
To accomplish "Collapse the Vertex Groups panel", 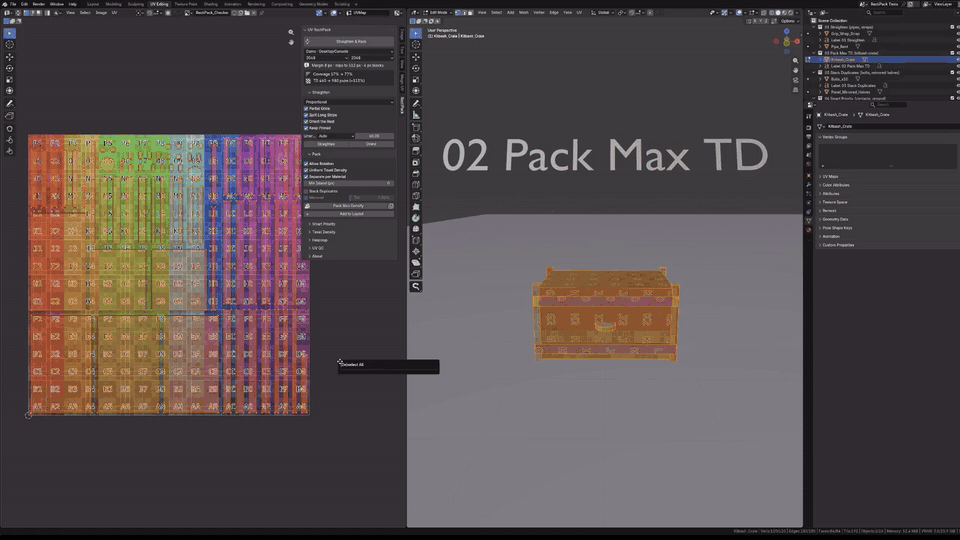I will click(834, 137).
